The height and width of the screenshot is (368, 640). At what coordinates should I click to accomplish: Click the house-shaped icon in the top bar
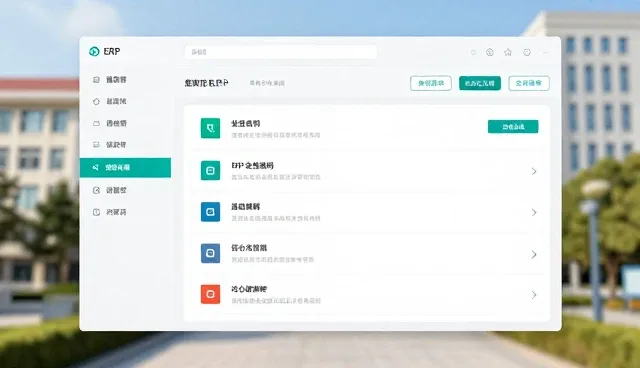[x=508, y=52]
